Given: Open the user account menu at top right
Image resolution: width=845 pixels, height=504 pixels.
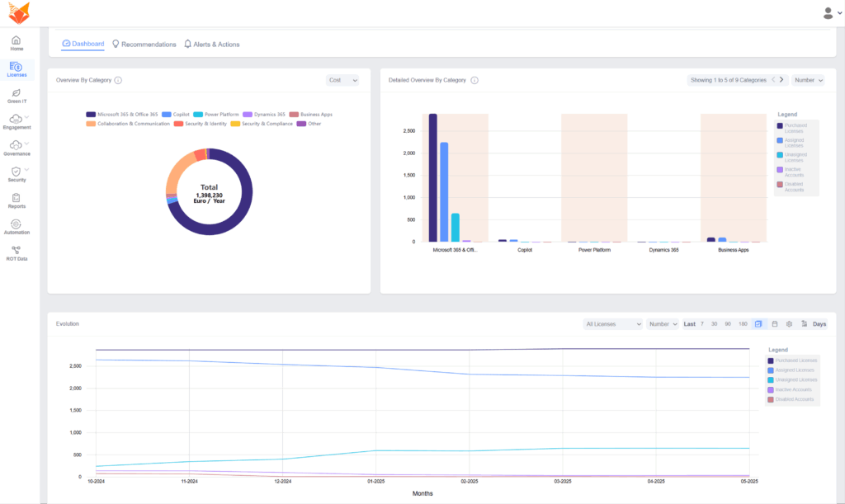Looking at the screenshot, I should [x=828, y=12].
